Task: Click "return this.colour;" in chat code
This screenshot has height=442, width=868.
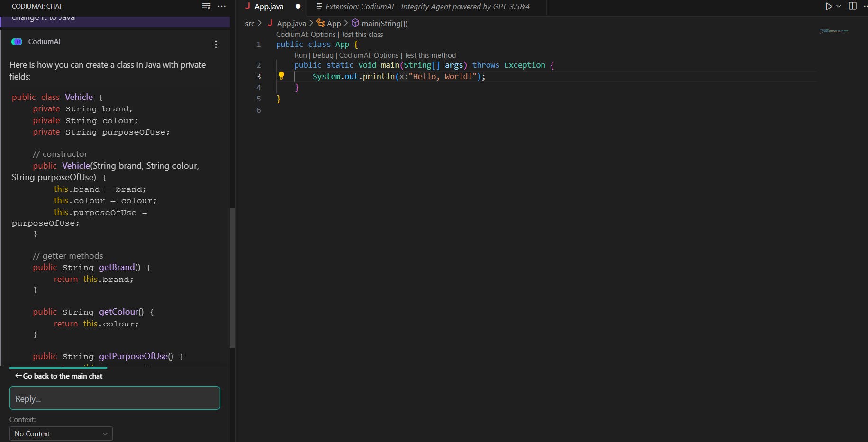Action: 96,324
